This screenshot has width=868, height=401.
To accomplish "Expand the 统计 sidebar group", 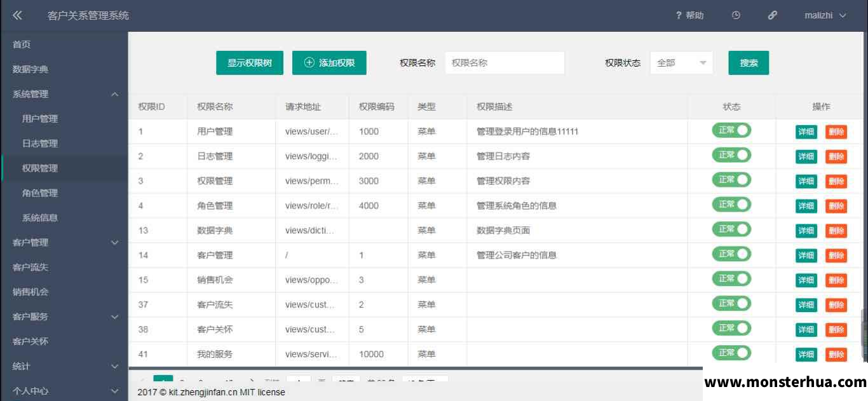I will (64, 367).
